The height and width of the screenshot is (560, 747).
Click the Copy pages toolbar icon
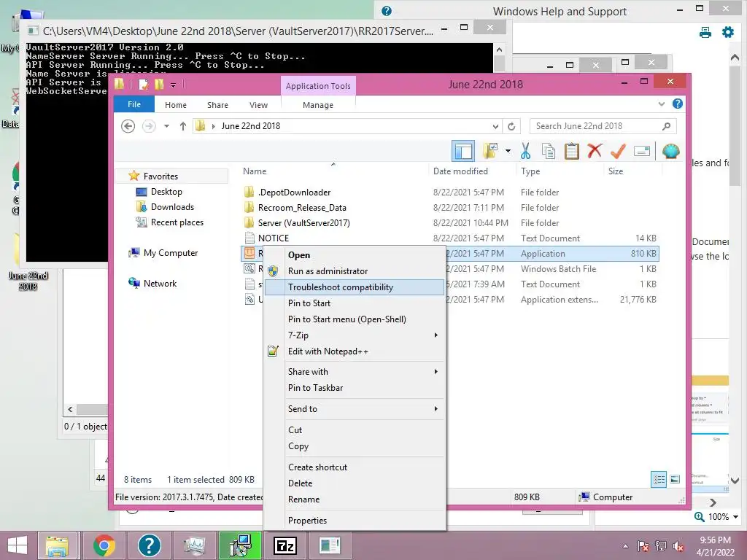[549, 152]
